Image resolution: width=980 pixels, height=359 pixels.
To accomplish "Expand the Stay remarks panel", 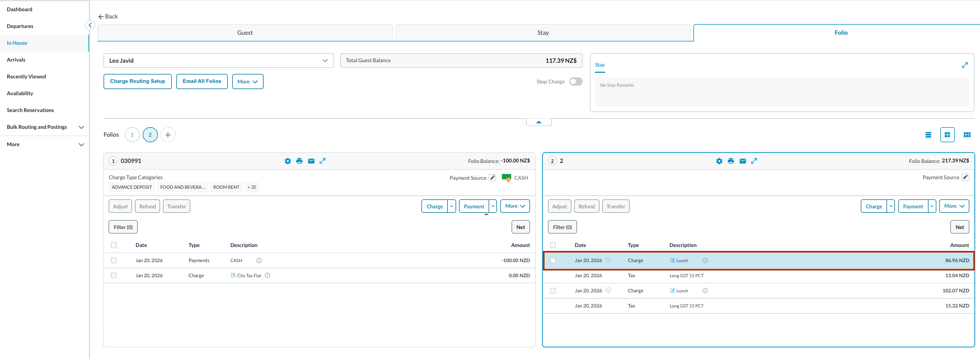I will click(964, 66).
